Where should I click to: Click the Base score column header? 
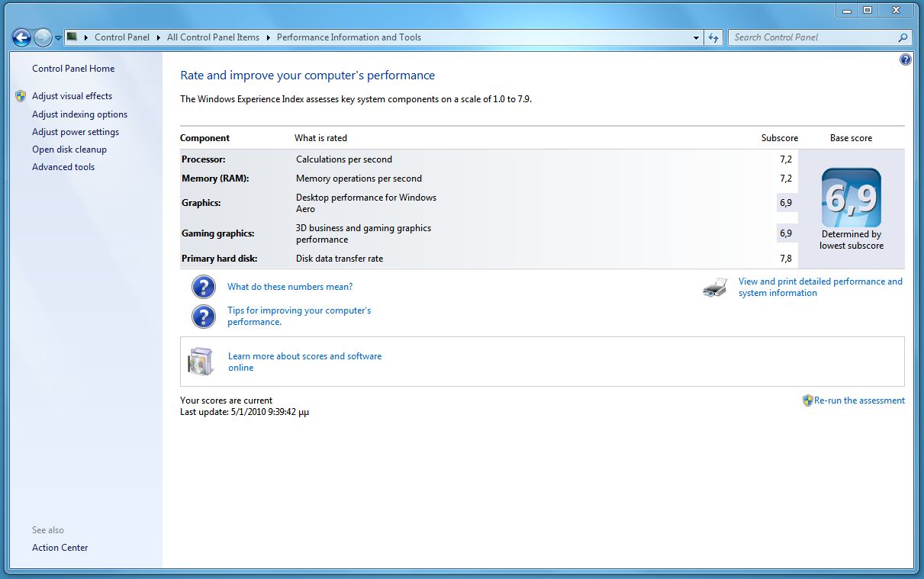(x=851, y=138)
